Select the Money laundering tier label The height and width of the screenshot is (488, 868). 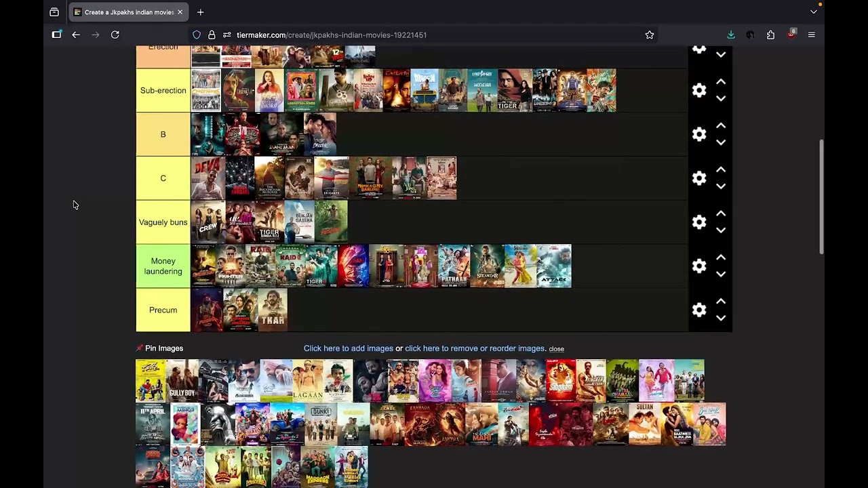[x=163, y=266]
